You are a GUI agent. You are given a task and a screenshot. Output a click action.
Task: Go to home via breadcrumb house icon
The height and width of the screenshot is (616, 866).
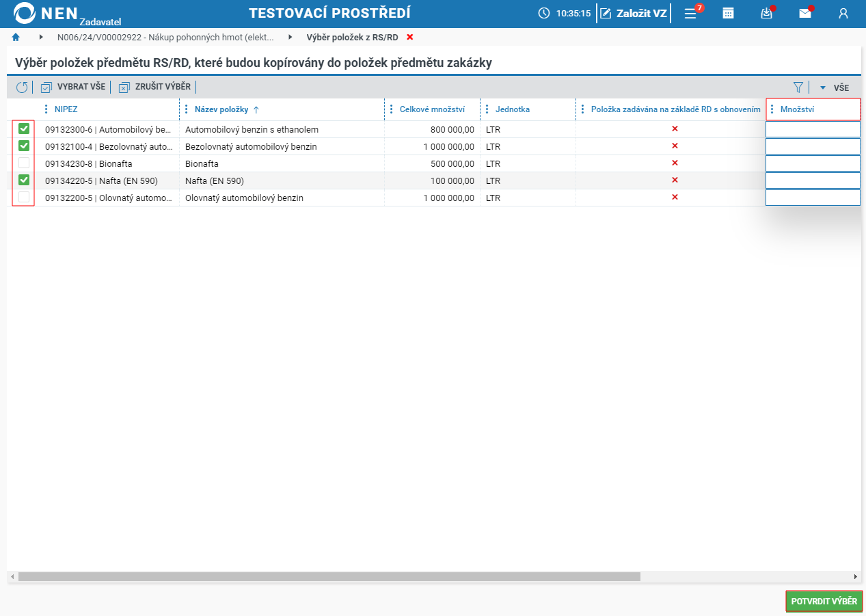tap(16, 37)
